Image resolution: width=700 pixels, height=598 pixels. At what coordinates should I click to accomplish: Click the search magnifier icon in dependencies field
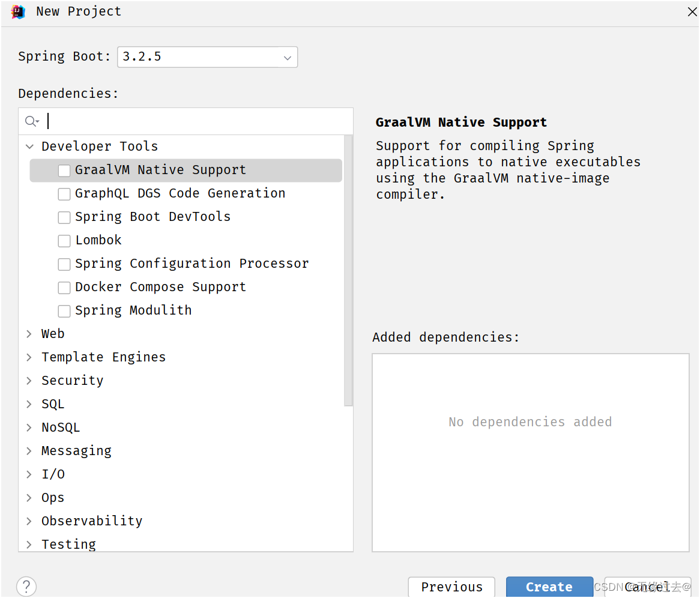[x=32, y=121]
